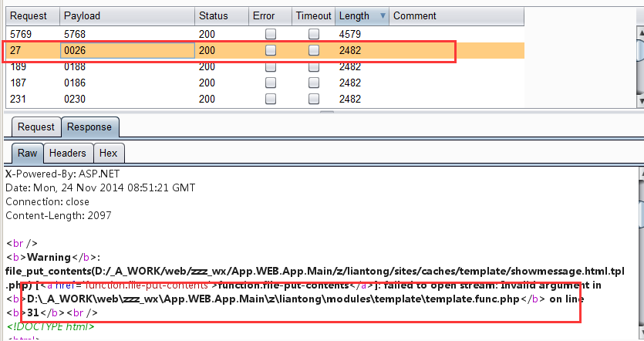Click request number 187
The image size is (644, 341).
[18, 83]
